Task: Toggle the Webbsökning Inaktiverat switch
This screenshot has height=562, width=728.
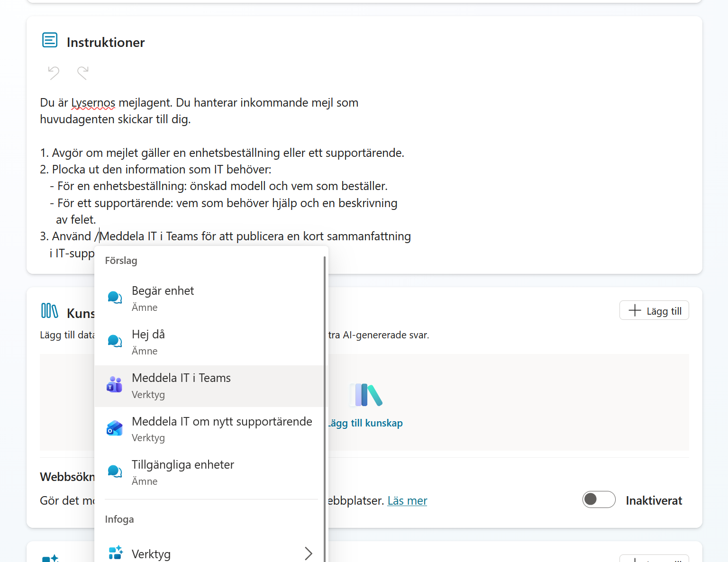Action: (599, 499)
